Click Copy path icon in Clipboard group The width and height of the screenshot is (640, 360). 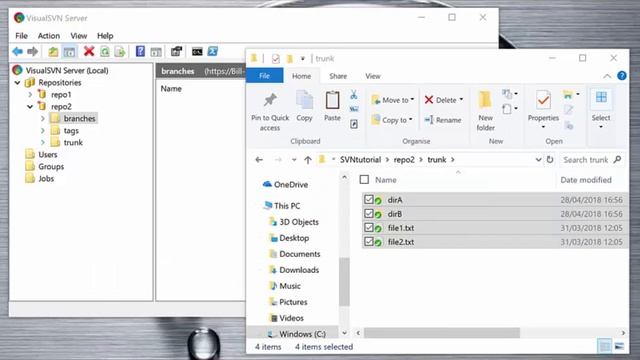coord(354,109)
